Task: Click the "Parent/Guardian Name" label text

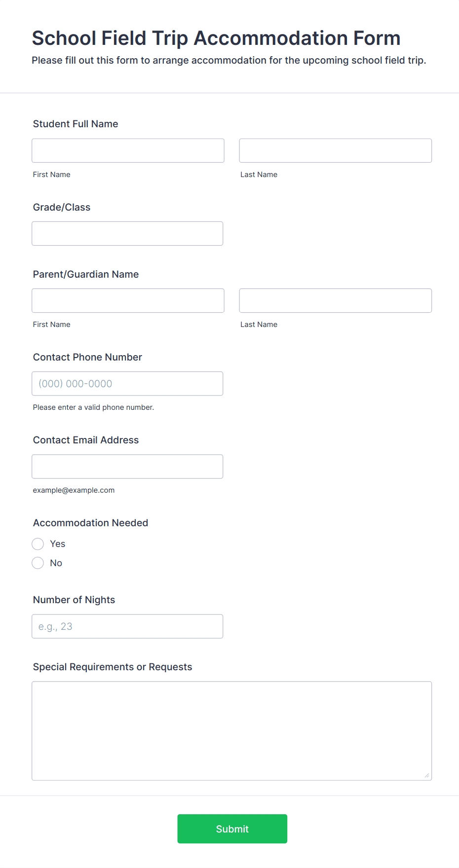Action: tap(86, 274)
